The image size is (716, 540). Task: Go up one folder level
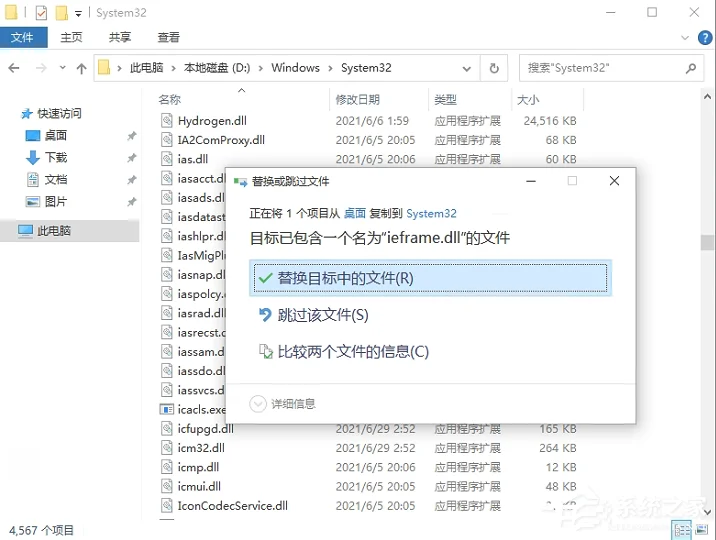click(81, 68)
